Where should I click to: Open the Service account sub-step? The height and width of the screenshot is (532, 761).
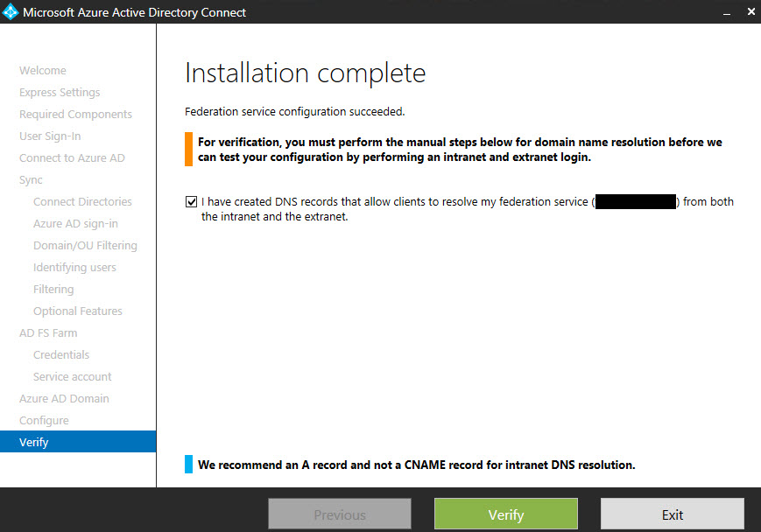pos(73,377)
